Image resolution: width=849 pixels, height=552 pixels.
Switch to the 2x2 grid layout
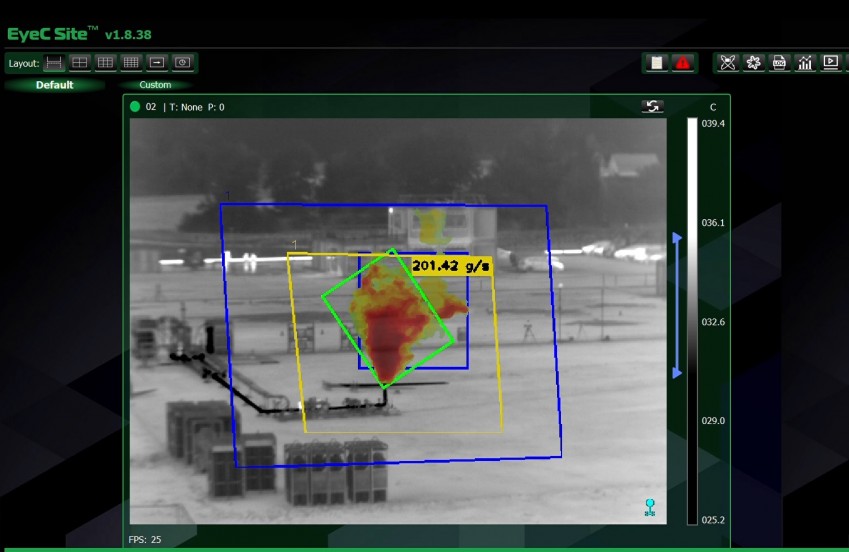80,63
